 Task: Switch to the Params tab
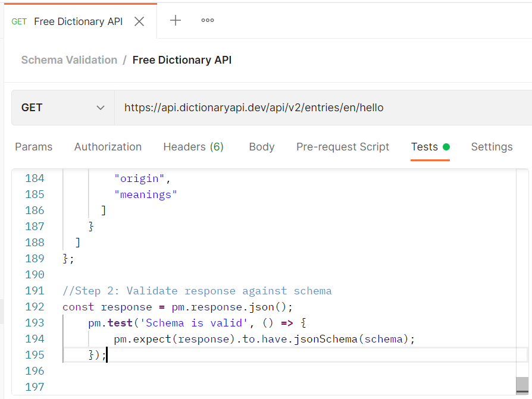pos(33,147)
